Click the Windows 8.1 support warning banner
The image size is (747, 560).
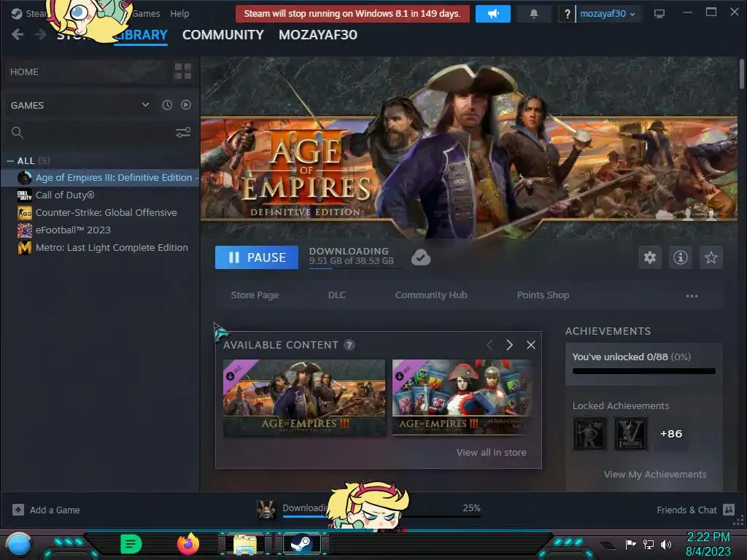pyautogui.click(x=352, y=14)
